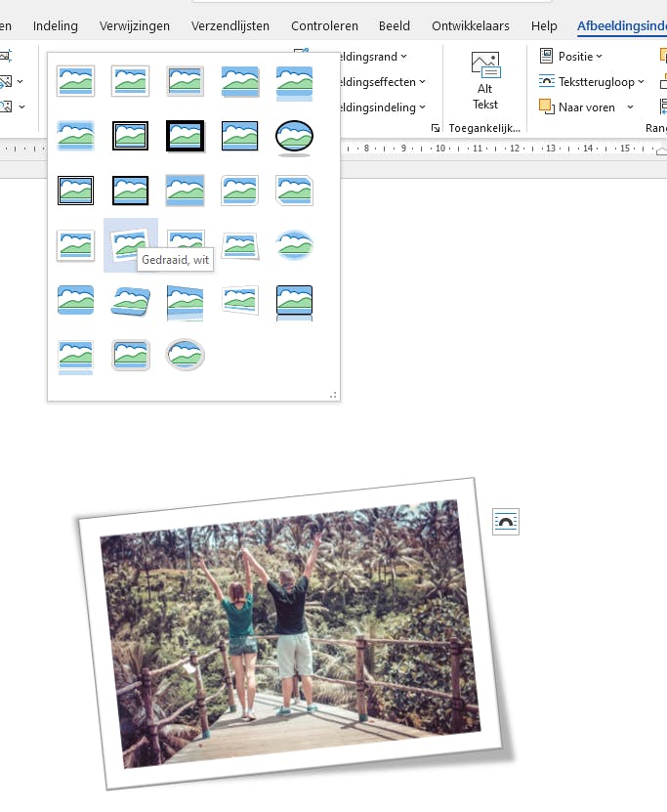Click the right indent marker on ruler
Screen dimensions: 667x812
pos(661,150)
